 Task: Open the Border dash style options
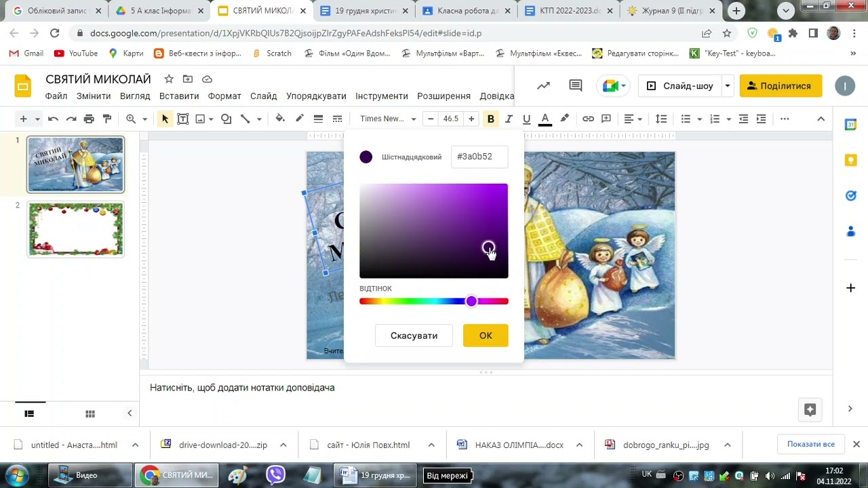337,119
